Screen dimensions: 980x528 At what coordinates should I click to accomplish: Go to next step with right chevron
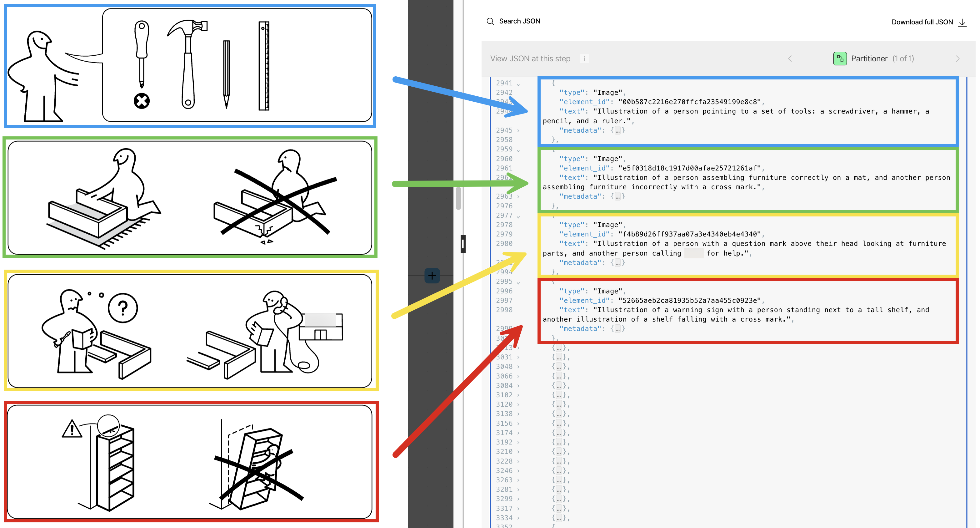click(x=957, y=58)
